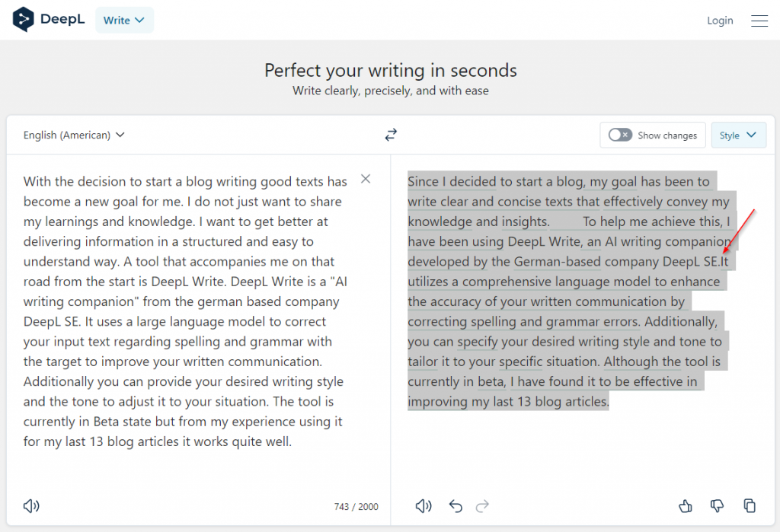The width and height of the screenshot is (780, 532).
Task: Clear the source text with X
Action: pos(366,179)
